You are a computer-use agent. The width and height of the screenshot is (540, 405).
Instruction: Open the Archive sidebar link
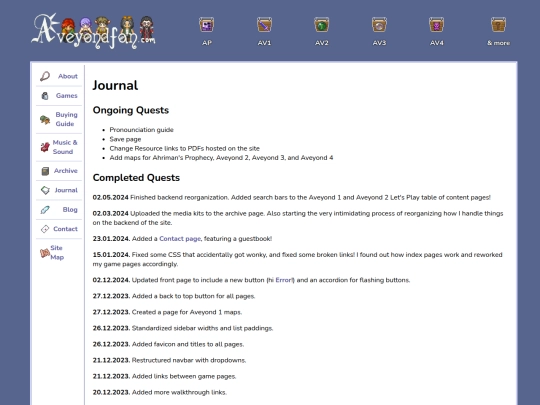65,170
